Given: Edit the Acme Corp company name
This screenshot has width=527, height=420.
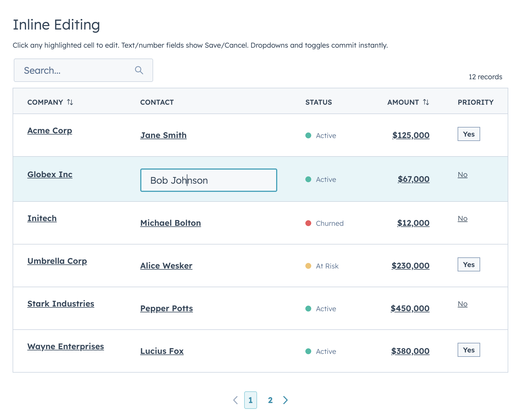Looking at the screenshot, I should [x=50, y=131].
